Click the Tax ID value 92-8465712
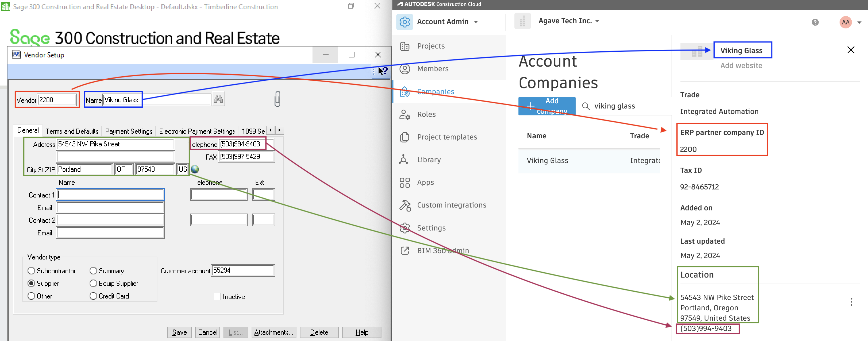 pyautogui.click(x=699, y=187)
